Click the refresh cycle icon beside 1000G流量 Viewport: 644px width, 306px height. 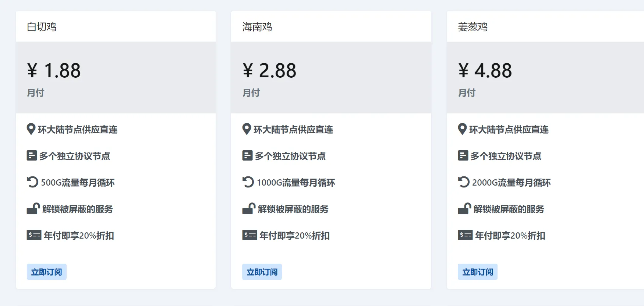[248, 182]
